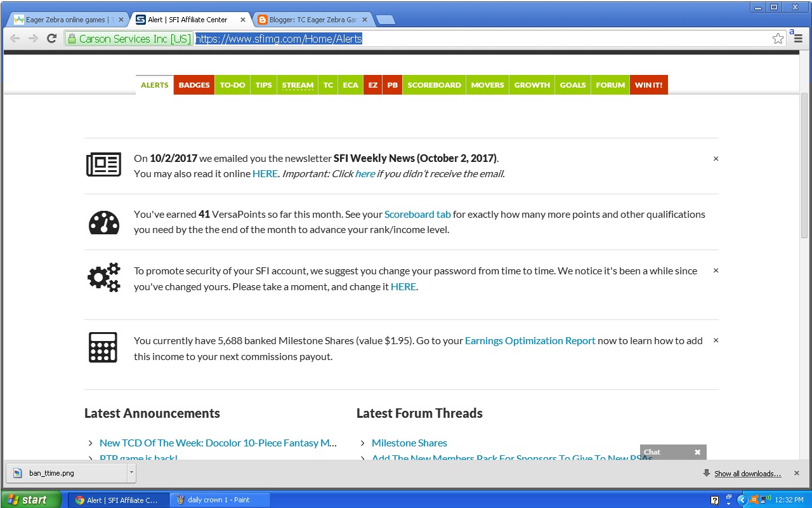The width and height of the screenshot is (812, 508).
Task: Open the SCOREBOARD tab
Action: pos(435,85)
